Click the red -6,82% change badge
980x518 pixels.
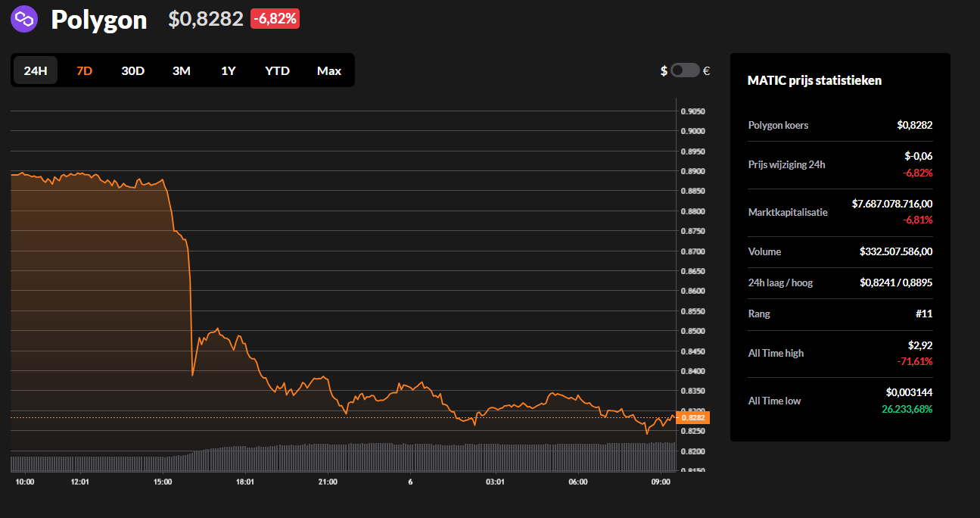click(275, 19)
